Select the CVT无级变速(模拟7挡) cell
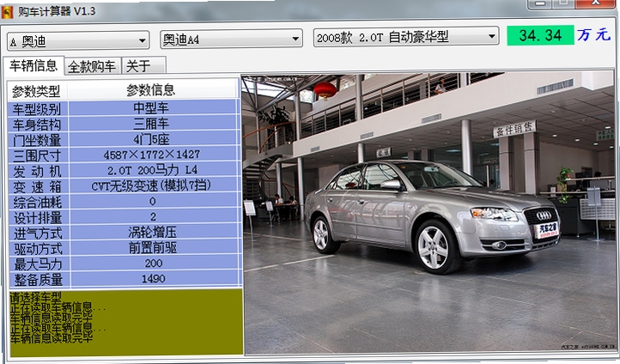Viewport: 620px width, 364px height. [x=153, y=185]
